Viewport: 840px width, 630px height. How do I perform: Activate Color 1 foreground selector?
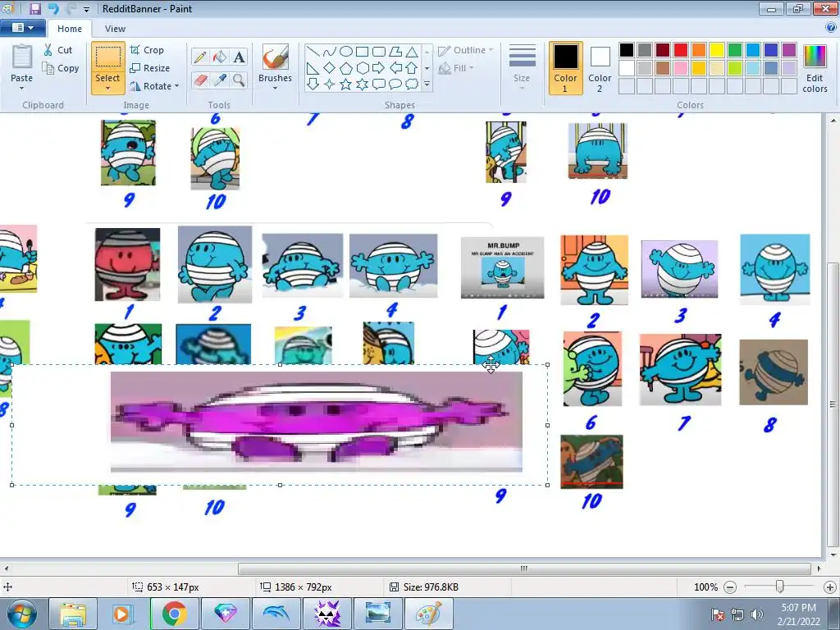pyautogui.click(x=566, y=68)
